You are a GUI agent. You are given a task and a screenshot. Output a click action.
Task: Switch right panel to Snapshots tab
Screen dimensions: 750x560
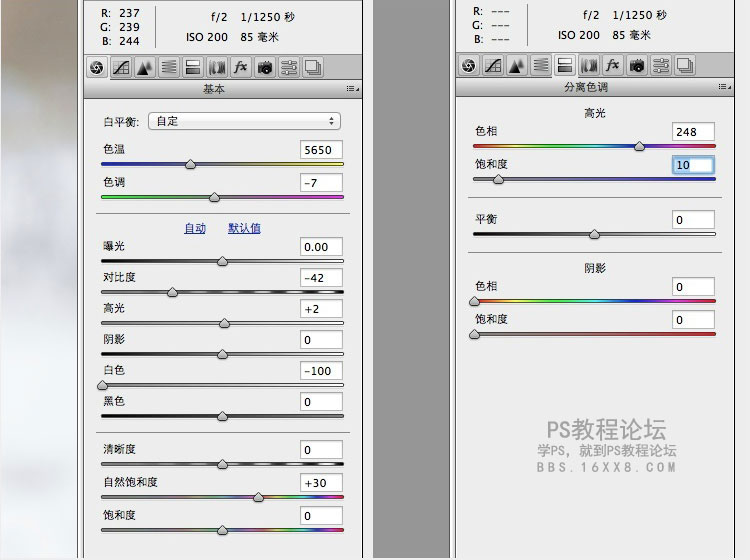[684, 66]
